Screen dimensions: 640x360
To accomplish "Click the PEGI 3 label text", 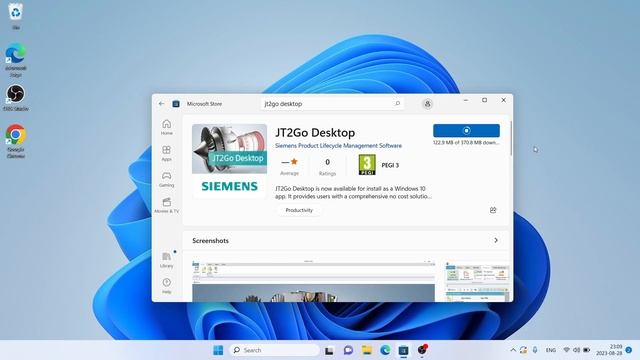I will [x=390, y=165].
